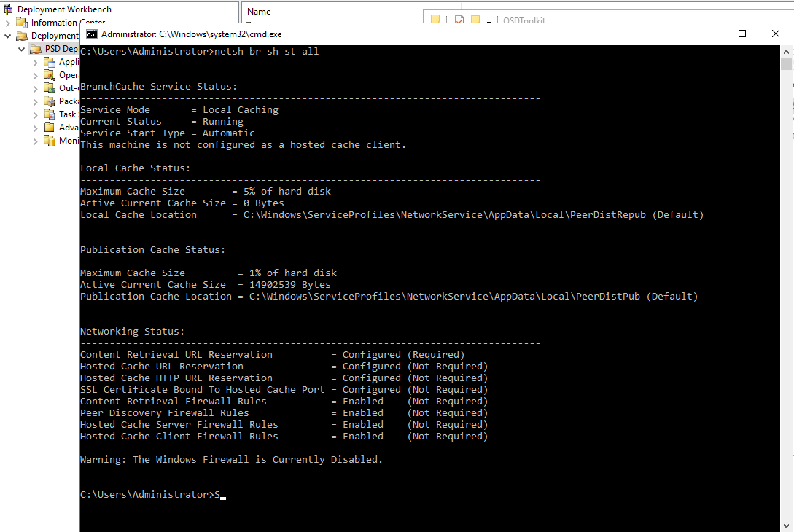Screen dimensions: 794x532
Task: Expand the Monitoring tree node
Action: click(36, 141)
